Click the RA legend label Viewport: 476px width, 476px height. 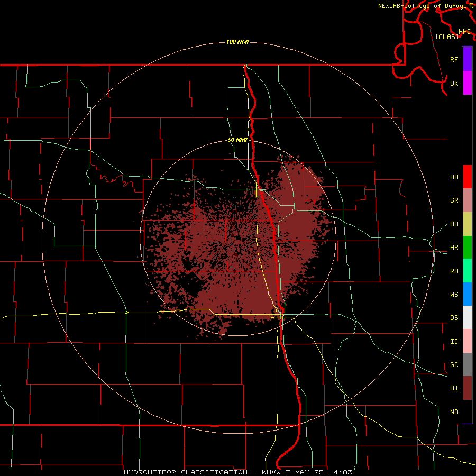[454, 271]
